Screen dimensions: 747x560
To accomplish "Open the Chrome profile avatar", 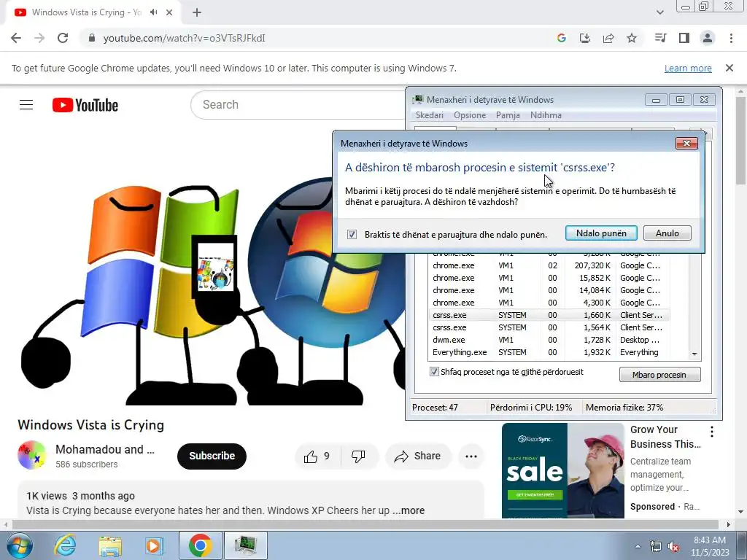I will click(708, 38).
